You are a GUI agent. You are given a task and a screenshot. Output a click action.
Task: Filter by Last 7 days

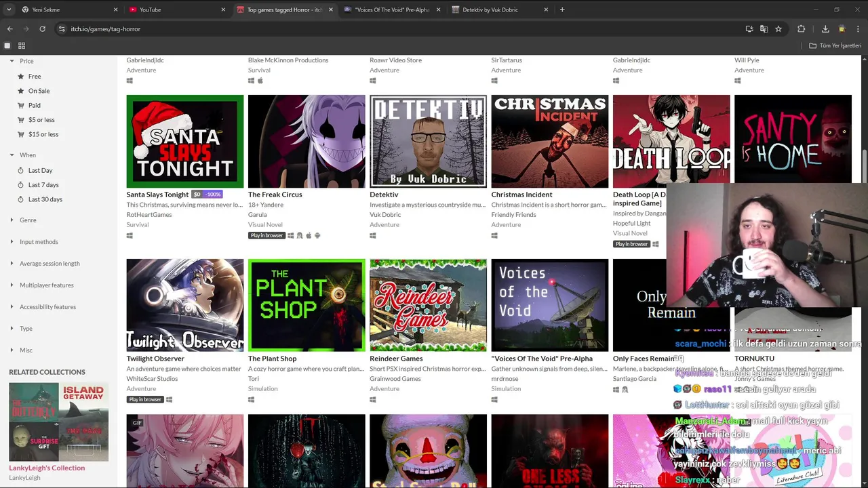pyautogui.click(x=43, y=185)
